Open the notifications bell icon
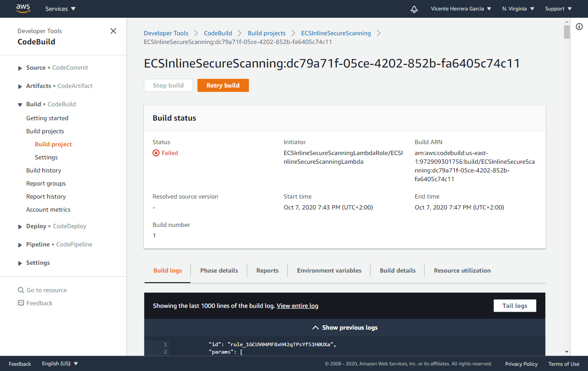Image resolution: width=588 pixels, height=371 pixels. point(414,9)
